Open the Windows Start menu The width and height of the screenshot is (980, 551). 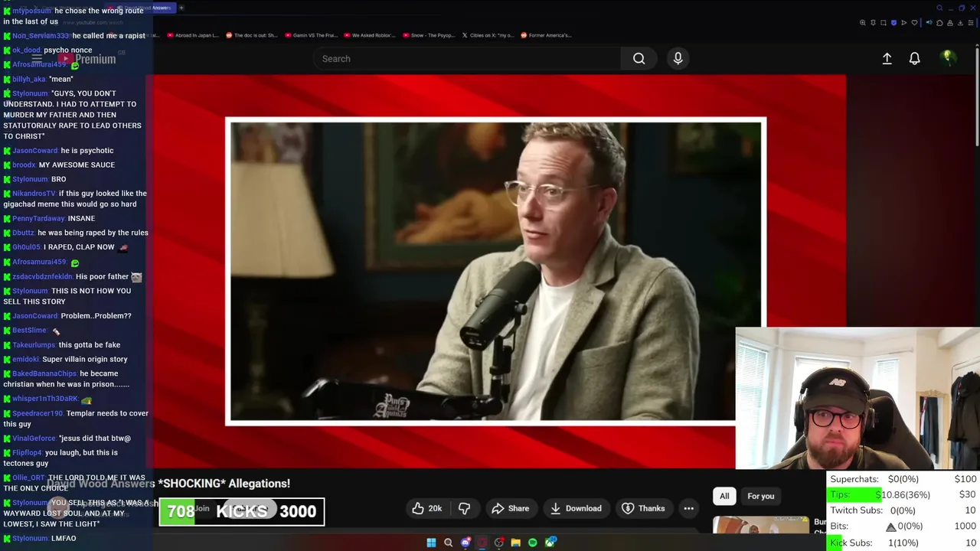pyautogui.click(x=431, y=543)
